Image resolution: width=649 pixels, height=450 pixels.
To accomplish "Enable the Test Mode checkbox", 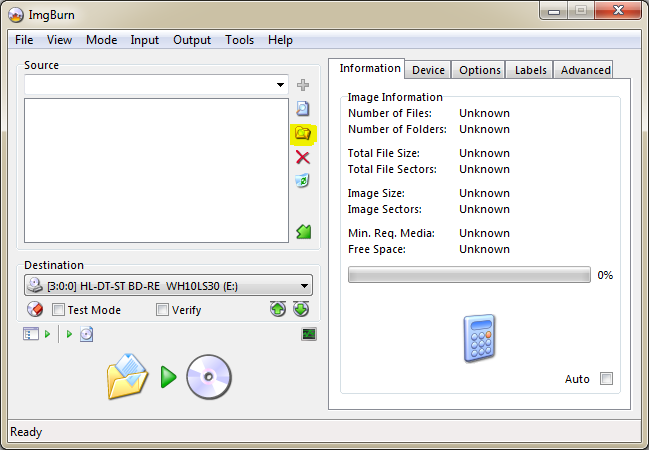I will coord(58,310).
